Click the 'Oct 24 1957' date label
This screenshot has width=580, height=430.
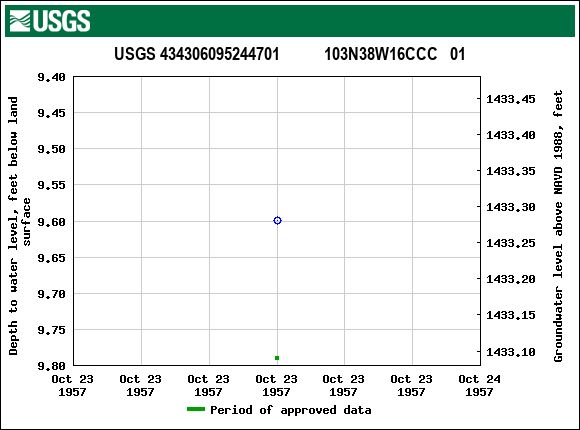click(x=479, y=385)
